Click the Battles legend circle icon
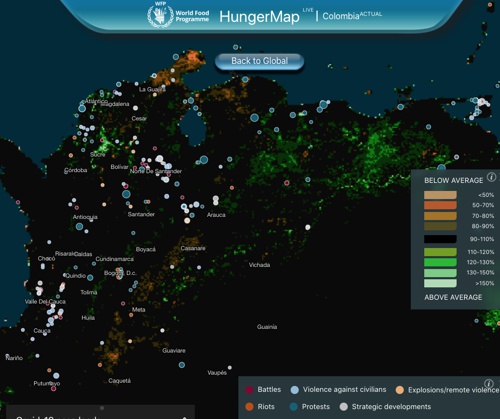Screen dimensions: 500x419 click(249, 390)
